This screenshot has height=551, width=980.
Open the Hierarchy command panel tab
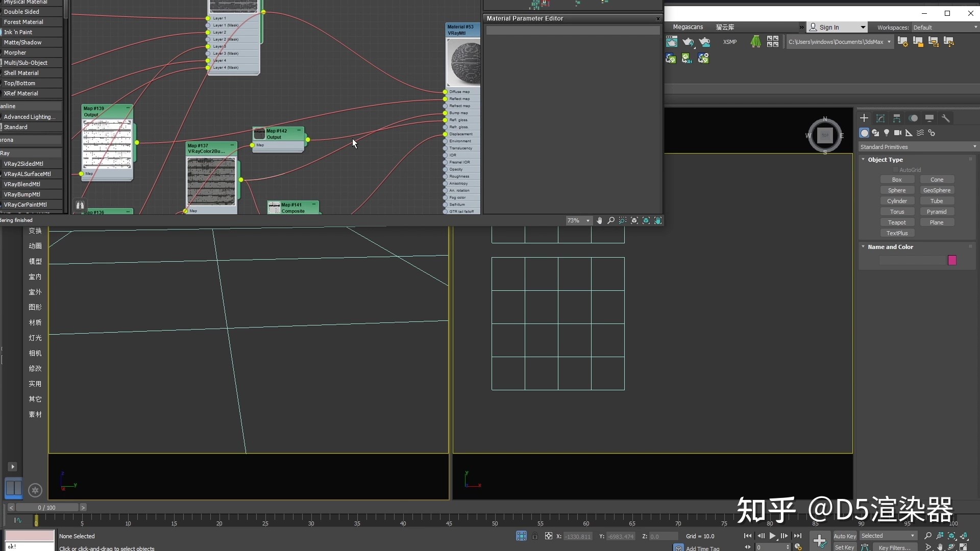coord(897,118)
